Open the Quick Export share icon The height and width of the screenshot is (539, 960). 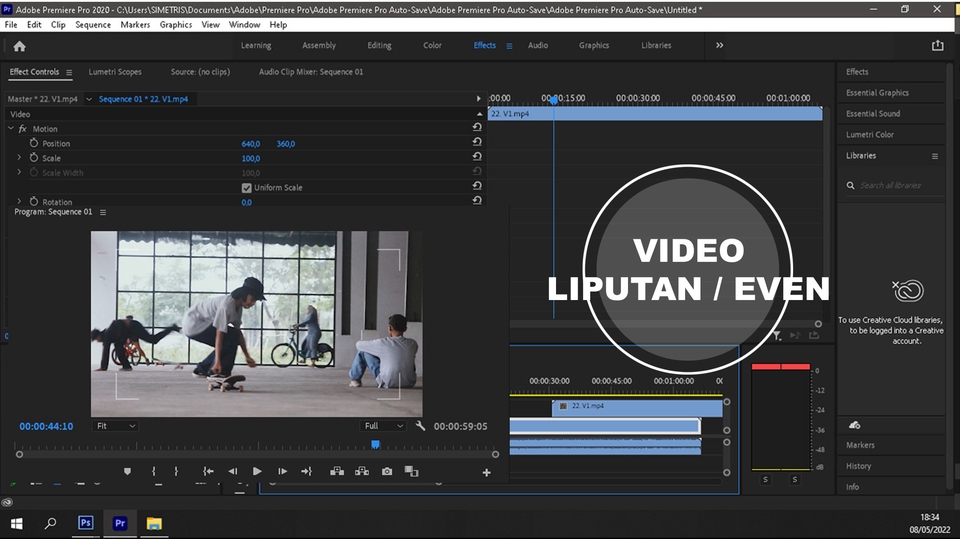coord(937,45)
